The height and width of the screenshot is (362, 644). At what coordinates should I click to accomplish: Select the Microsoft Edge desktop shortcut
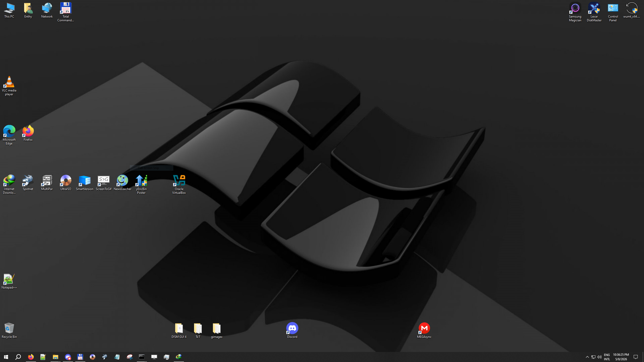tap(9, 135)
